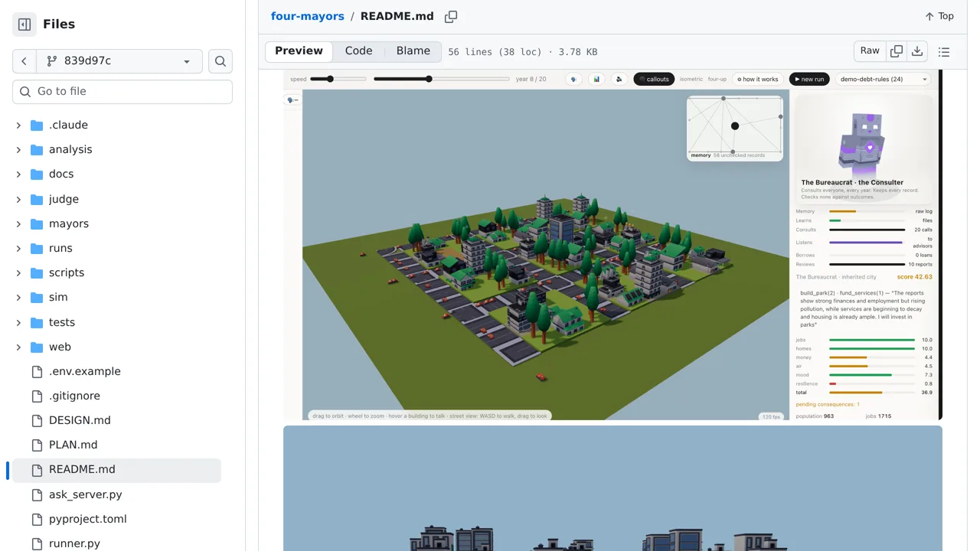
Task: Click the back arrow beside branch selector
Action: (24, 61)
